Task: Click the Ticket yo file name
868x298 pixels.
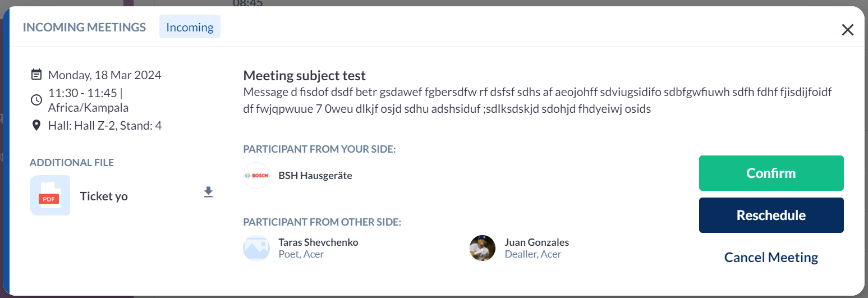Action: (104, 196)
